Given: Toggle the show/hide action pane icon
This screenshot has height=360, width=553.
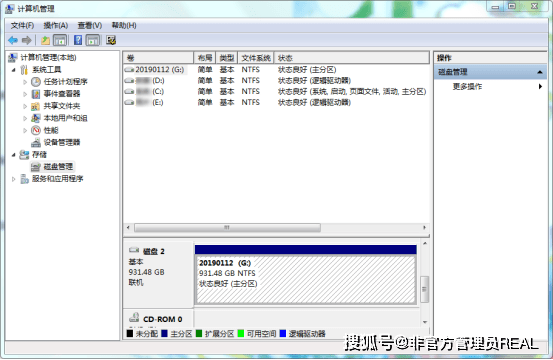Looking at the screenshot, I should click(93, 40).
